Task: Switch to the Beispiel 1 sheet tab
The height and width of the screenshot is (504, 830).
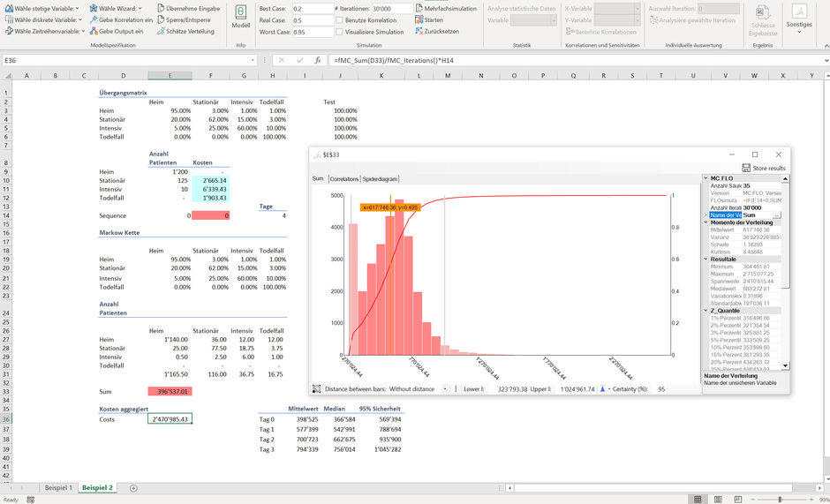Action: click(58, 487)
